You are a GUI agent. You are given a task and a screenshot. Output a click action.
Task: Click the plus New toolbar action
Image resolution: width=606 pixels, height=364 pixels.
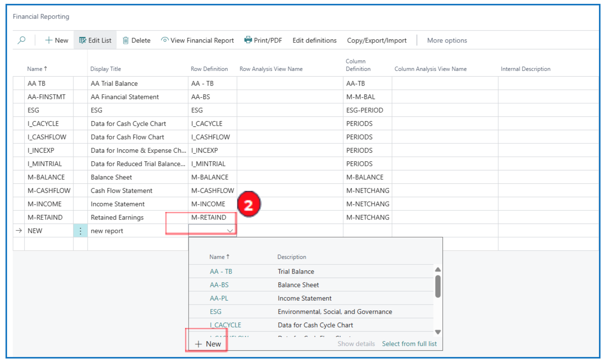point(57,40)
